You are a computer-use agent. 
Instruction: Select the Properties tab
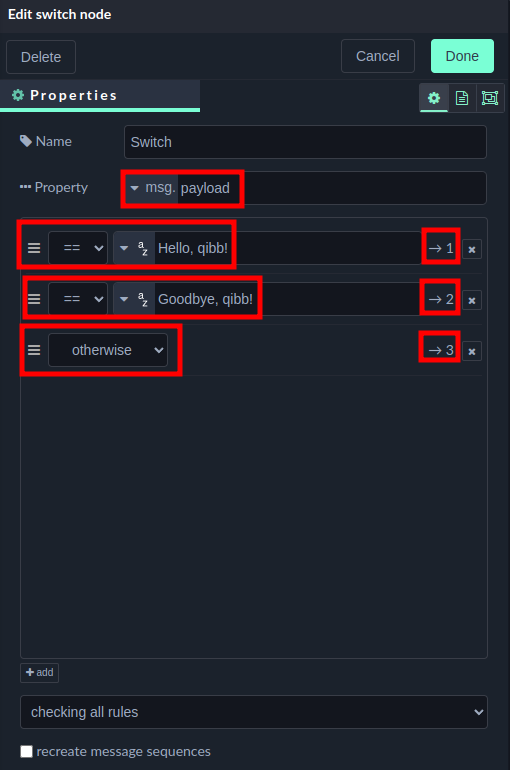[100, 95]
